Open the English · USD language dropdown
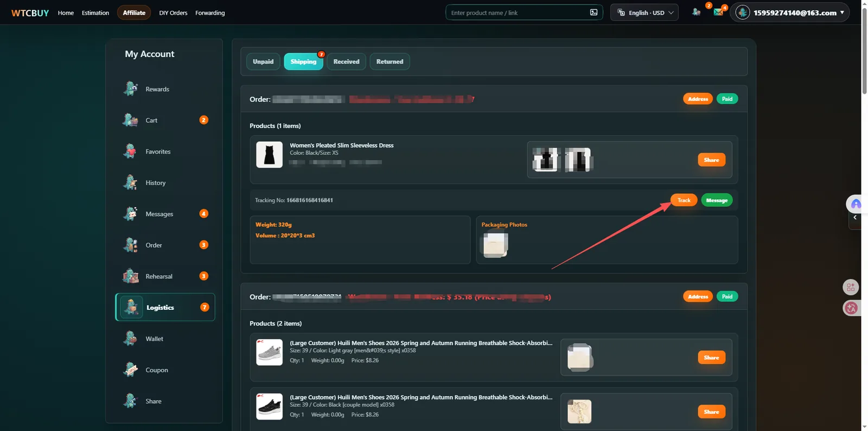The image size is (868, 431). tap(644, 12)
